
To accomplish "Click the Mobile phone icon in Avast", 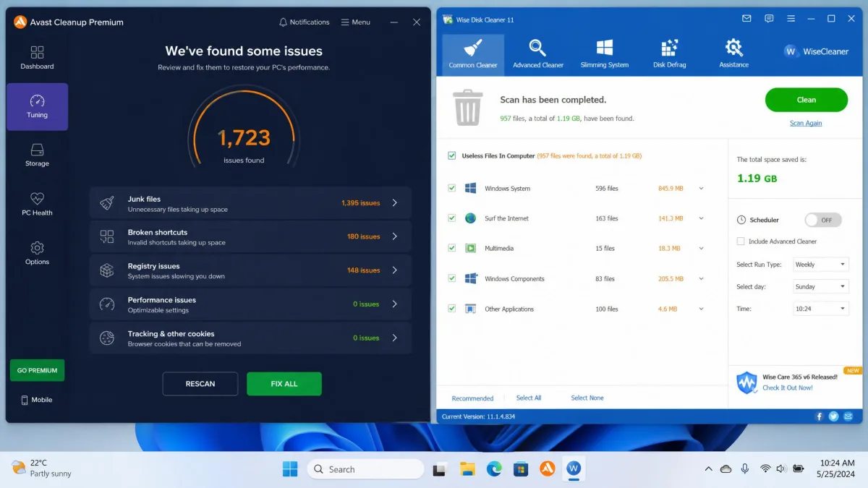I will 25,400.
